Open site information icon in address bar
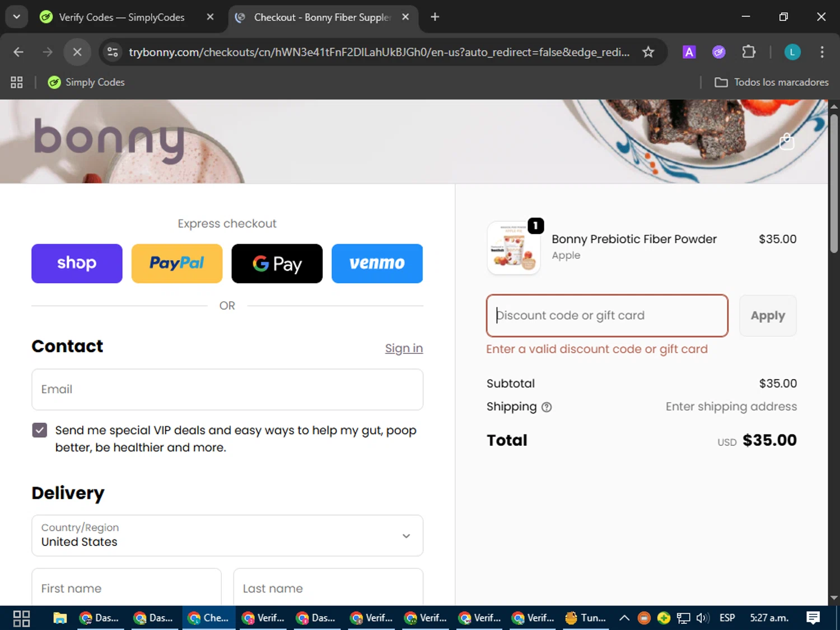 (113, 52)
